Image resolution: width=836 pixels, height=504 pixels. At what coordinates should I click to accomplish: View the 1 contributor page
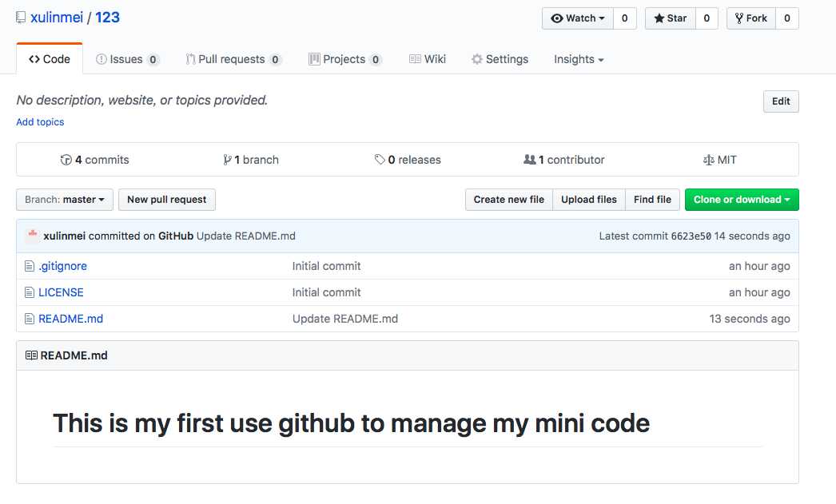click(x=564, y=160)
